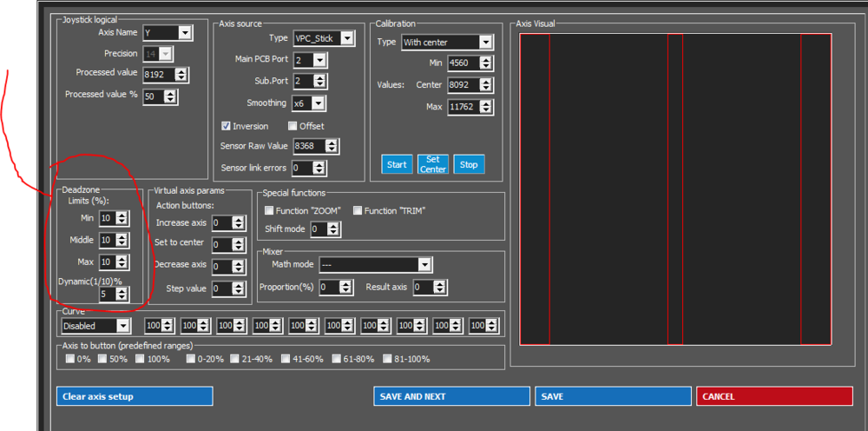Screen dimensions: 868x431
Task: Click the Set Center button
Action: point(433,164)
